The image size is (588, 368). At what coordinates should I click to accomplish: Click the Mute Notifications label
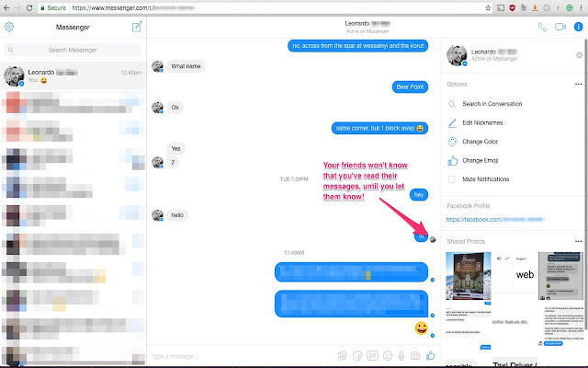tap(486, 179)
